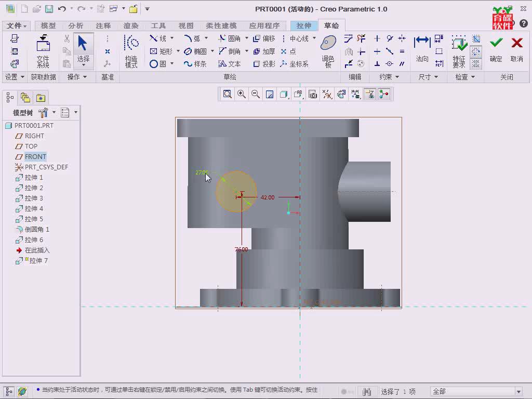
Task: Select the Project sketch tool
Action: point(264,64)
